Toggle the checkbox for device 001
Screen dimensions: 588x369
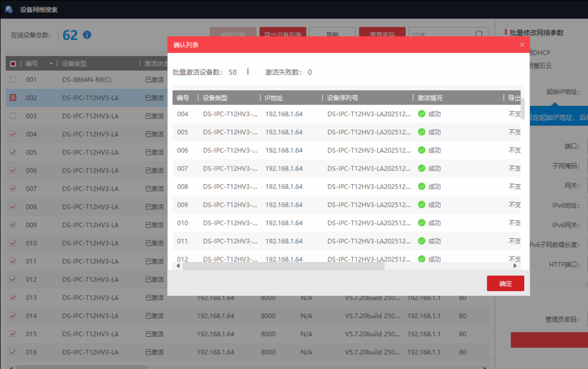click(x=13, y=80)
